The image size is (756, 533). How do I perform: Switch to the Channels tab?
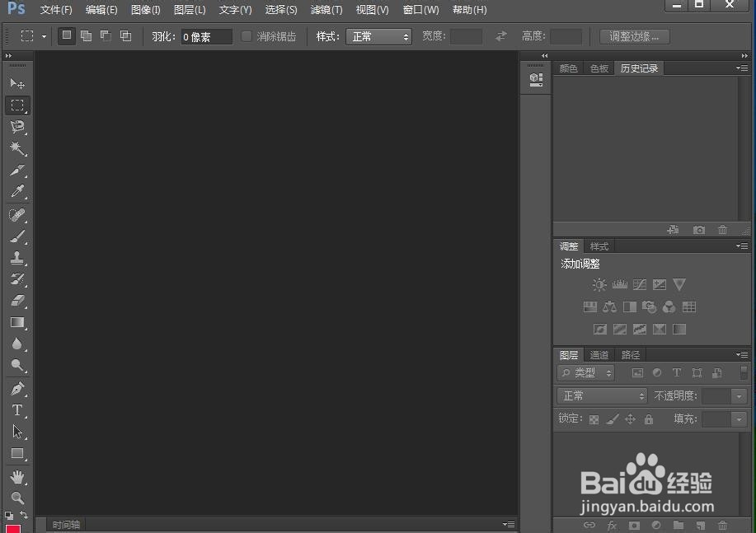click(599, 354)
